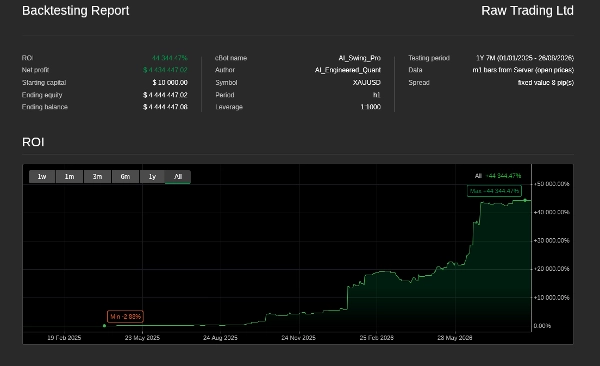The width and height of the screenshot is (600, 366).
Task: Click the 24 Aug 2025 date label
Action: pos(220,338)
